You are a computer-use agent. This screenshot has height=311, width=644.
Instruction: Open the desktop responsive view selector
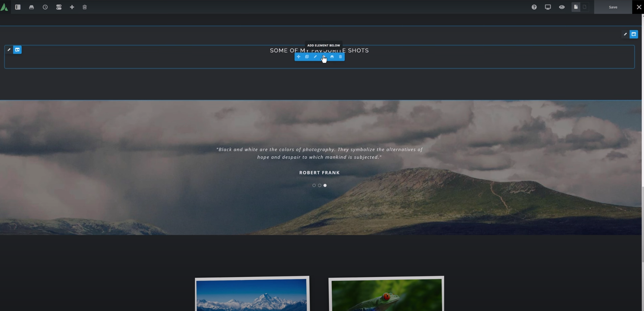click(x=548, y=7)
